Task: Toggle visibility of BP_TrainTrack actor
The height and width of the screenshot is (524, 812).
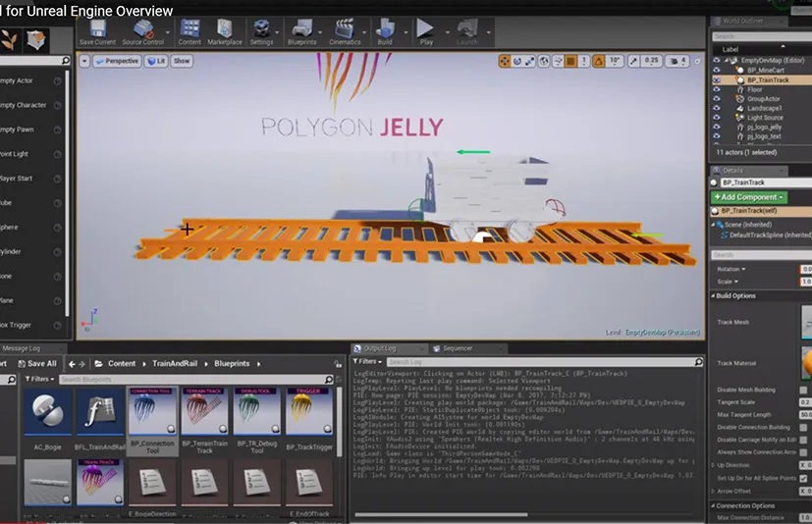Action: click(x=717, y=79)
